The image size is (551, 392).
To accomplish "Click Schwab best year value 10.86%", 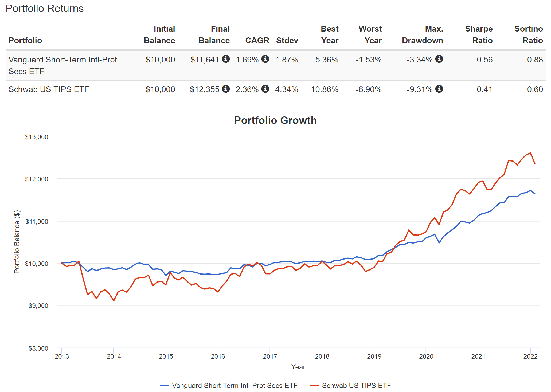I will [x=325, y=89].
